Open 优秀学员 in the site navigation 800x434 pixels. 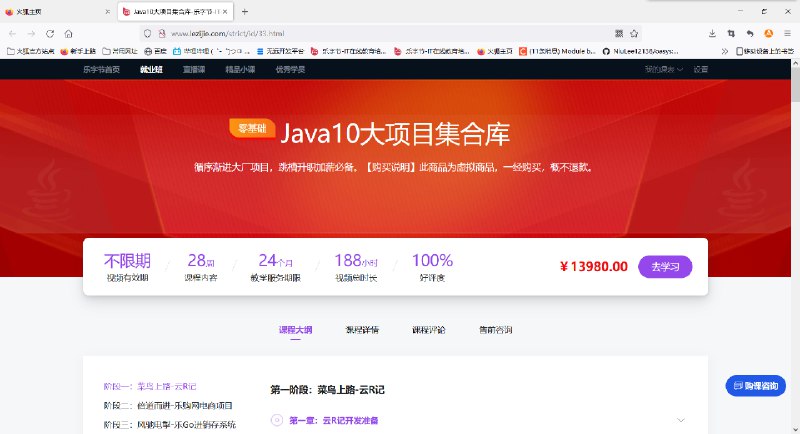290,69
